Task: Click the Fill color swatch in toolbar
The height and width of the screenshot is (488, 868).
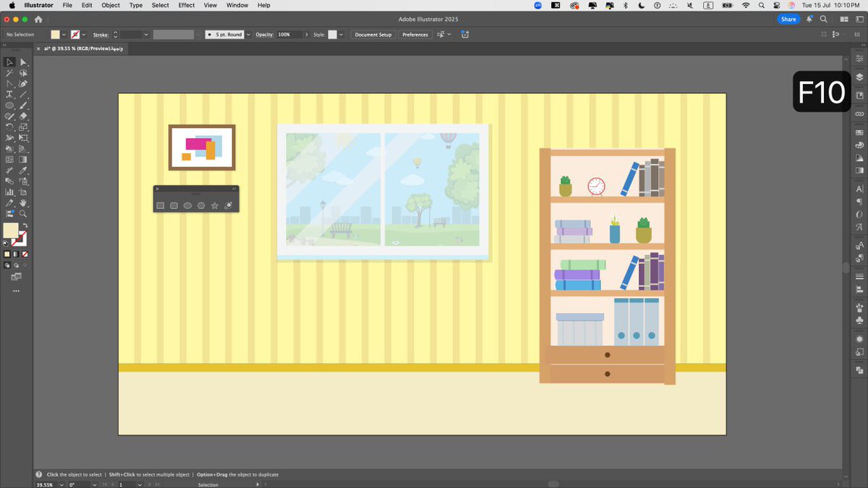Action: pos(11,230)
